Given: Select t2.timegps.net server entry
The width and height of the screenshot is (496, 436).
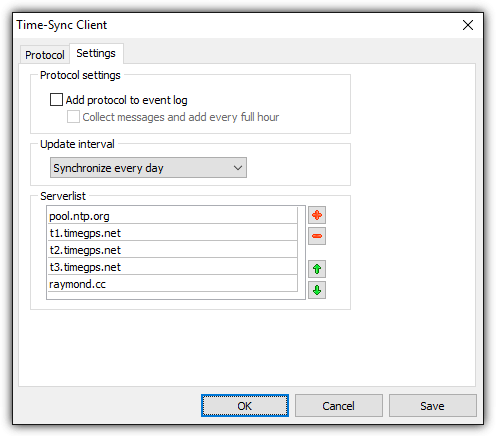Looking at the screenshot, I should tap(172, 250).
